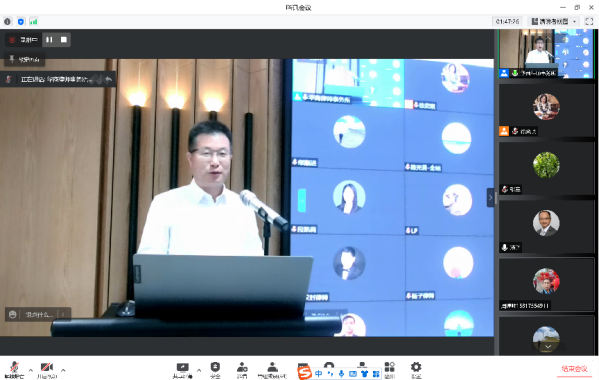Click the End Meeting button
The width and height of the screenshot is (599, 380).
click(x=574, y=369)
